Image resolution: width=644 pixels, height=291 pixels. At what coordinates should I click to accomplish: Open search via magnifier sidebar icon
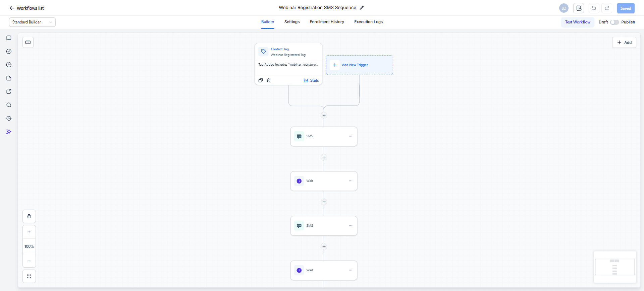[9, 105]
